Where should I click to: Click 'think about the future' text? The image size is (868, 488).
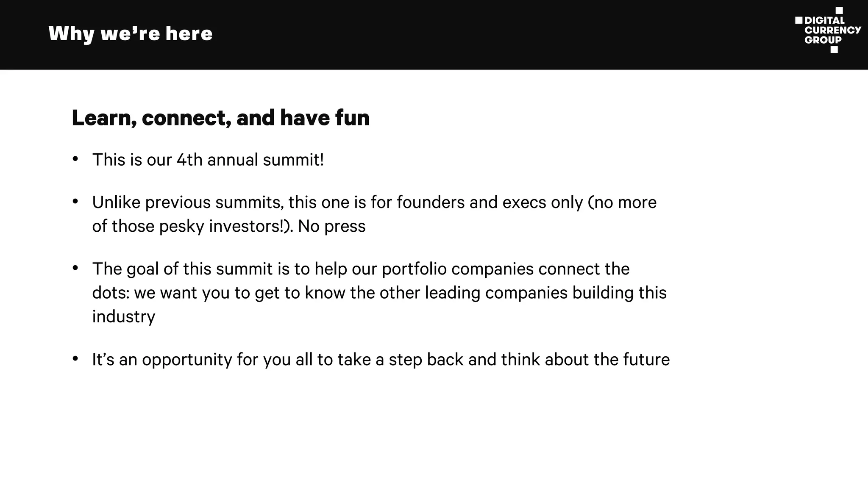[x=585, y=360]
